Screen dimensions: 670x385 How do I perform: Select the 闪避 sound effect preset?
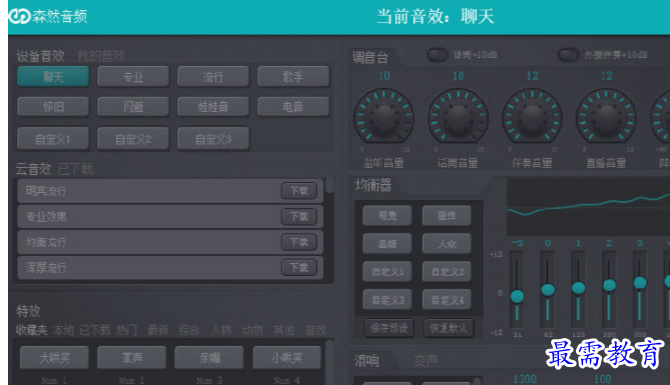coord(133,106)
